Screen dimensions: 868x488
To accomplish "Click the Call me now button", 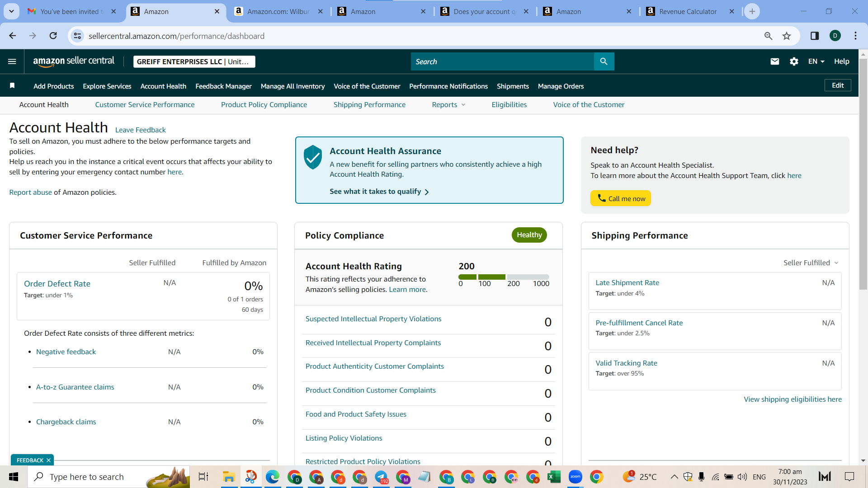I will [621, 198].
